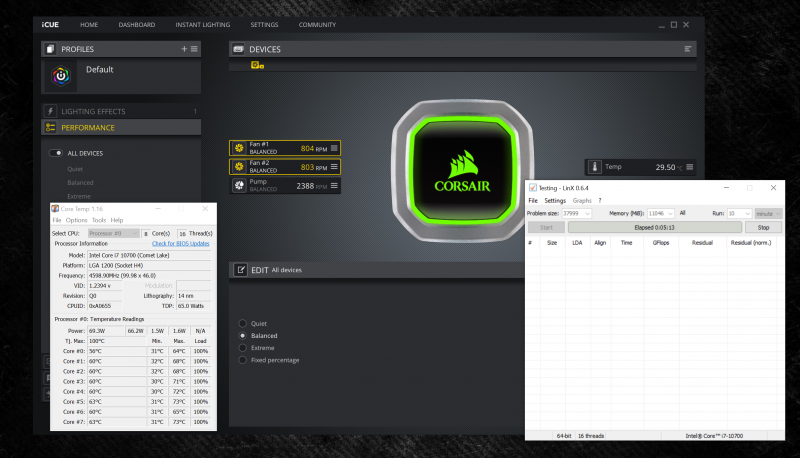
Task: Click the add profile plus icon
Action: click(x=183, y=48)
